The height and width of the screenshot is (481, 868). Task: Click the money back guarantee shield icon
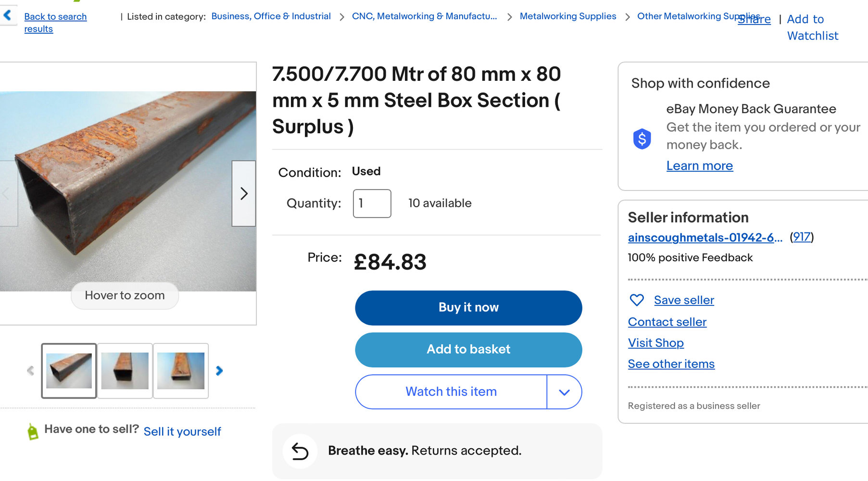tap(642, 139)
